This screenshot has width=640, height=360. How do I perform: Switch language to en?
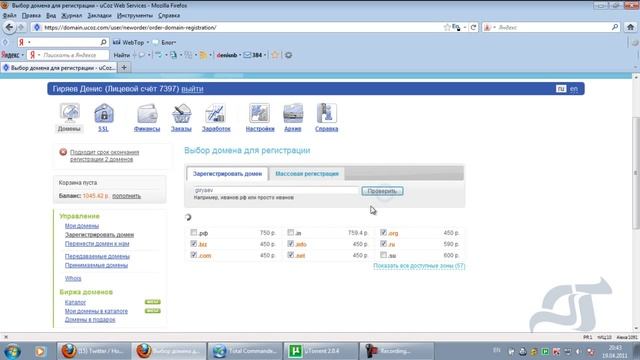pyautogui.click(x=574, y=89)
